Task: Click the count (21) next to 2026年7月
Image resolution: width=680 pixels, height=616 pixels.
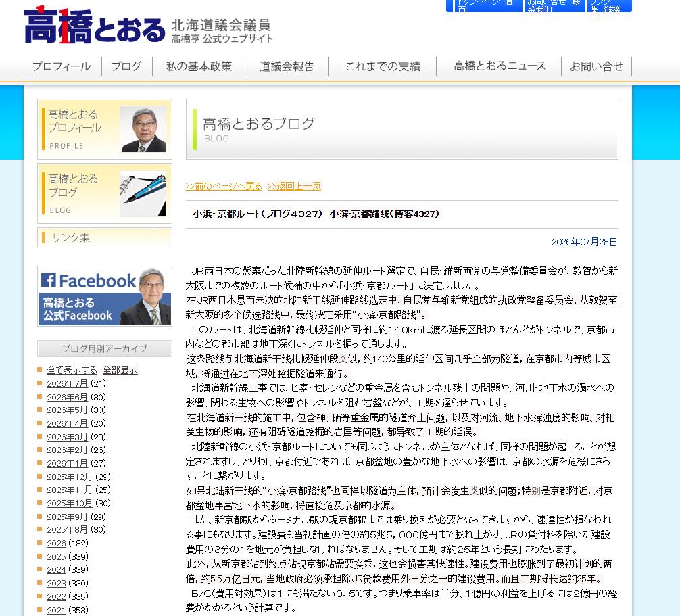Action: tap(99, 383)
